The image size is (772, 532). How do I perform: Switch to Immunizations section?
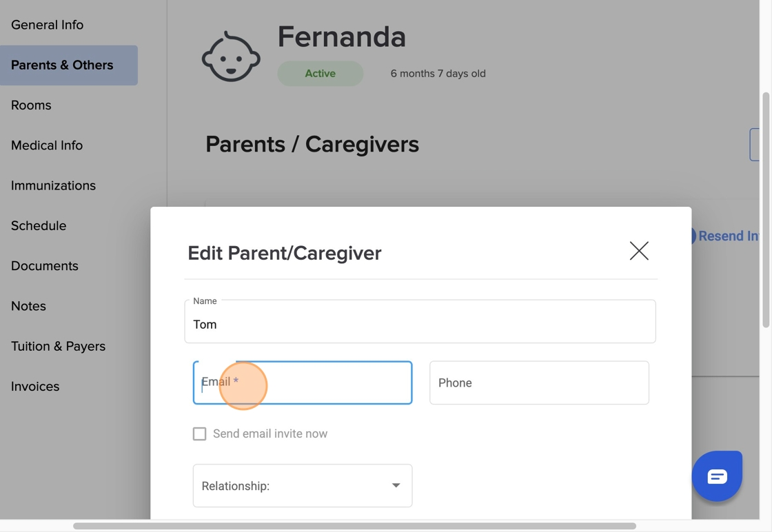pos(53,185)
